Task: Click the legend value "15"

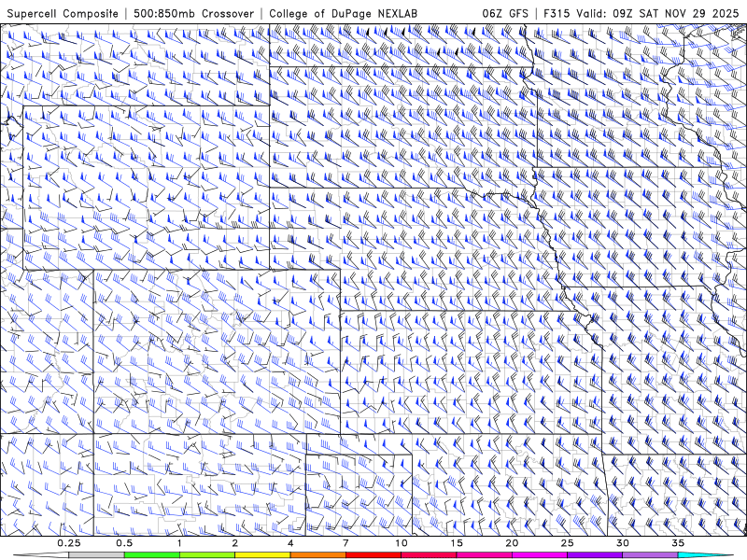Action: pyautogui.click(x=457, y=543)
